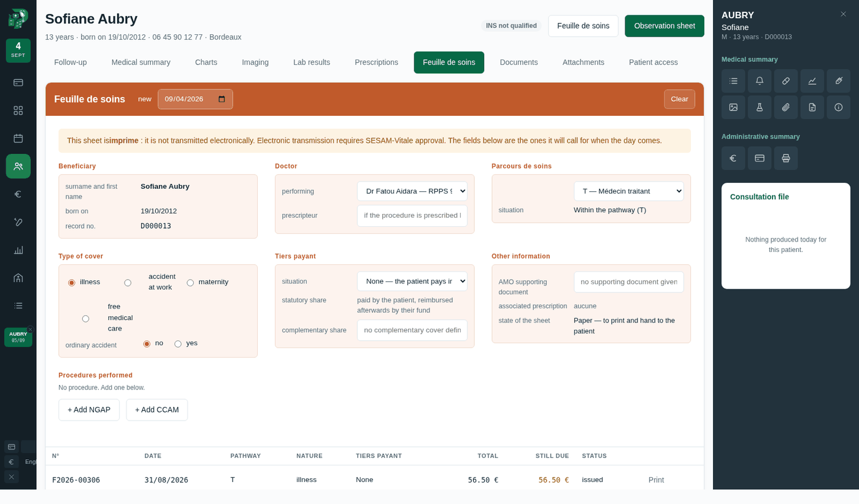Image resolution: width=859 pixels, height=504 pixels.
Task: Open the Parcours de soins dropdown
Action: [x=629, y=191]
